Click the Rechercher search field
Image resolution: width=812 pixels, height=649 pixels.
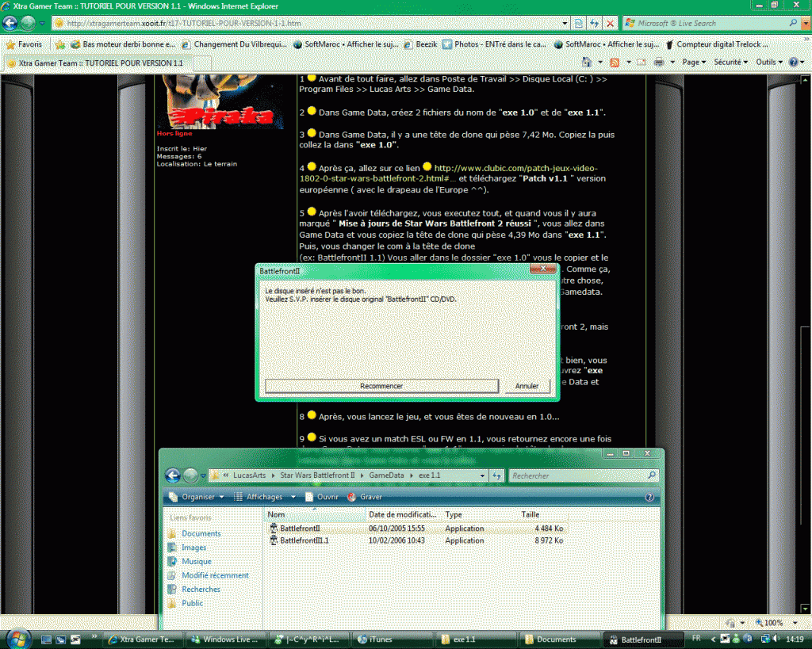pos(577,475)
